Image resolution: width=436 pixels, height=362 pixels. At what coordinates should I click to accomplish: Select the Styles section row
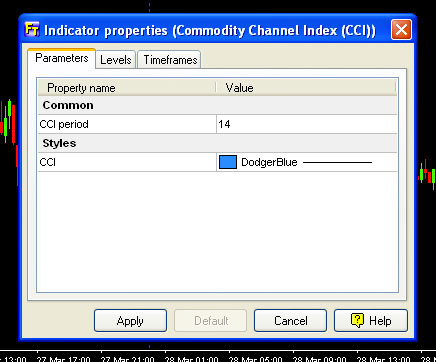coord(217,143)
